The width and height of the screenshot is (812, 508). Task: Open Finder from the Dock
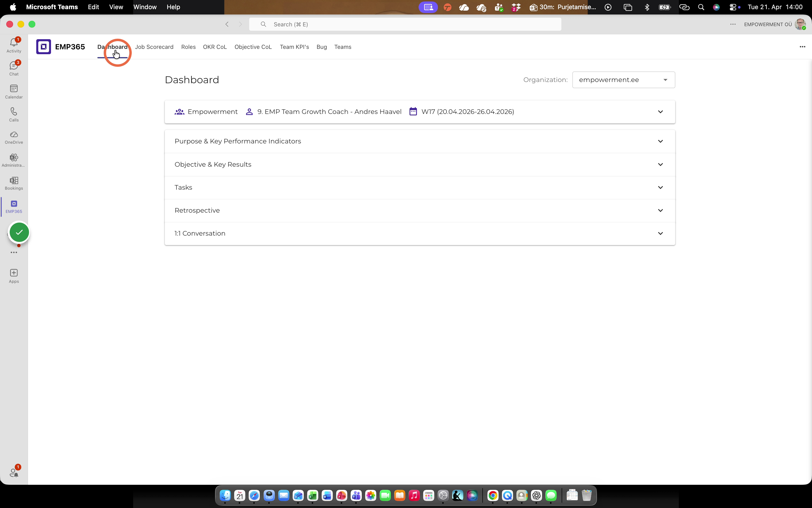225,495
